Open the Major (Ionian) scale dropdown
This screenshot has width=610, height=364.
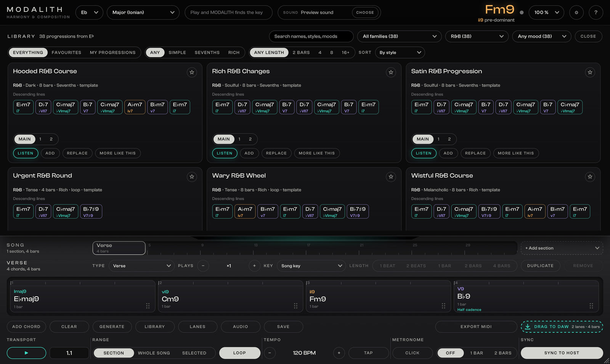[x=143, y=13]
